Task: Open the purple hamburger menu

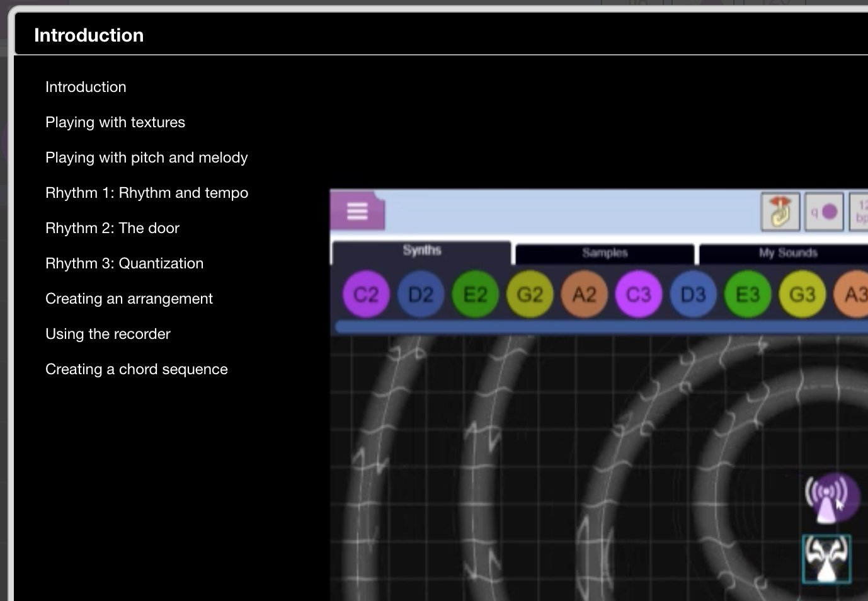Action: [x=357, y=210]
